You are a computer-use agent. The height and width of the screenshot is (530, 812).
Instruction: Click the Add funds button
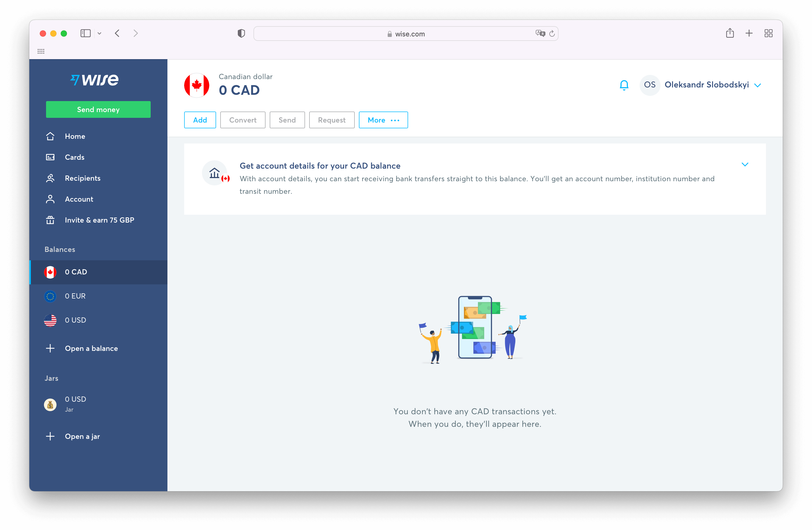pyautogui.click(x=199, y=120)
